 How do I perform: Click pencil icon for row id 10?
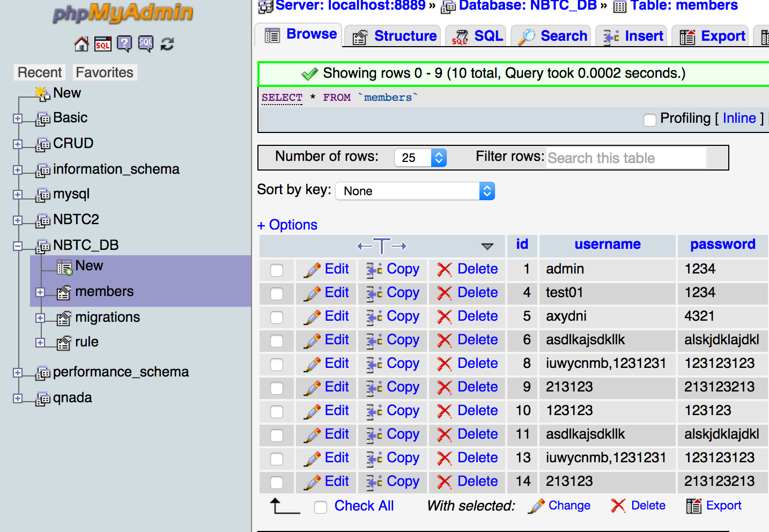[x=312, y=411]
